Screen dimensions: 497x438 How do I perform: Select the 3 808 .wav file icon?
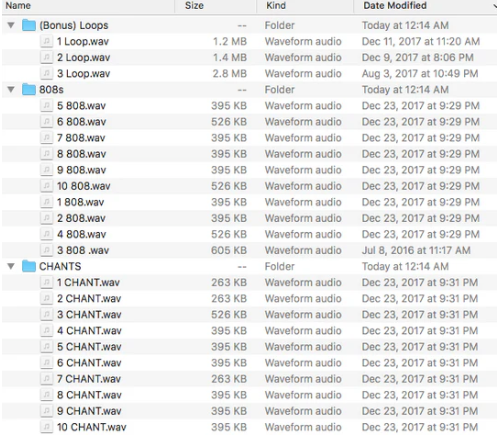pos(46,250)
